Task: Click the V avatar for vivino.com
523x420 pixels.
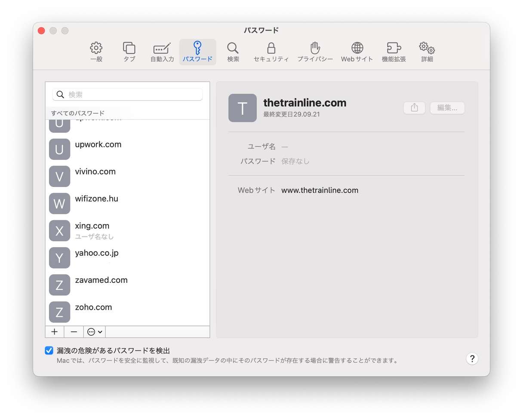Action: (59, 176)
